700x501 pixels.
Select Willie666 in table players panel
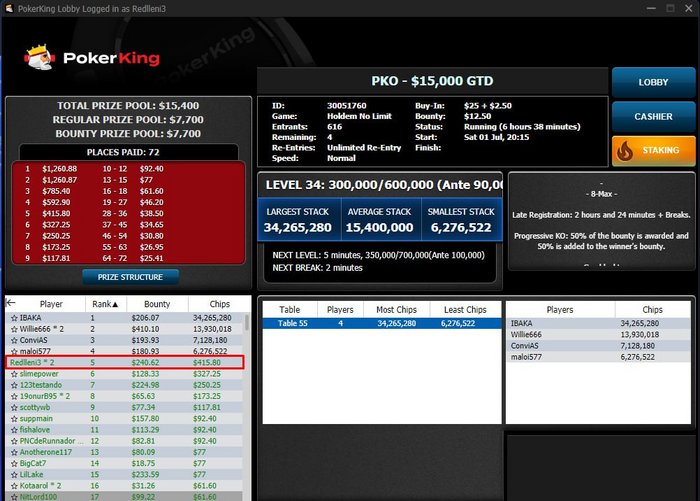(598, 334)
